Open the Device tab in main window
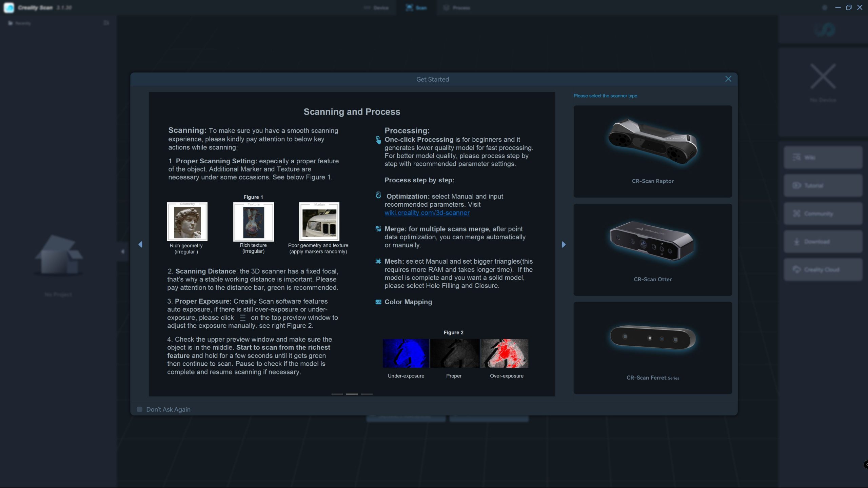Screen dimensions: 868x488 coord(376,7)
